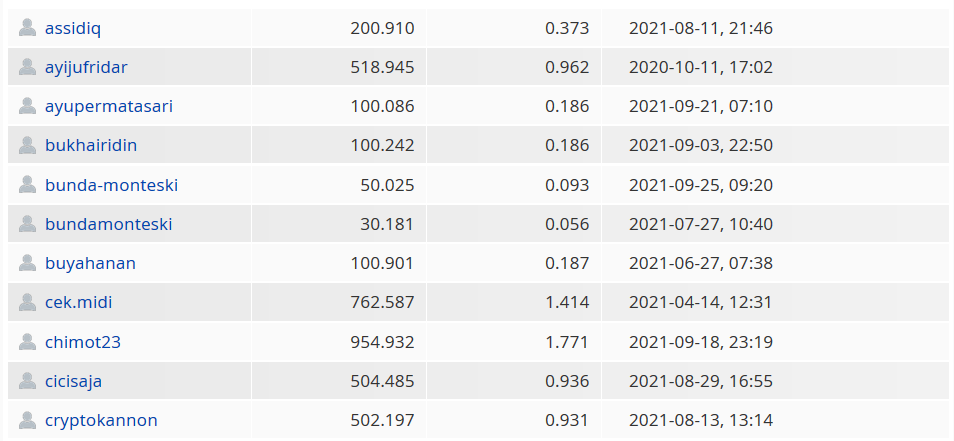Open the ayijufridar account link

(86, 68)
